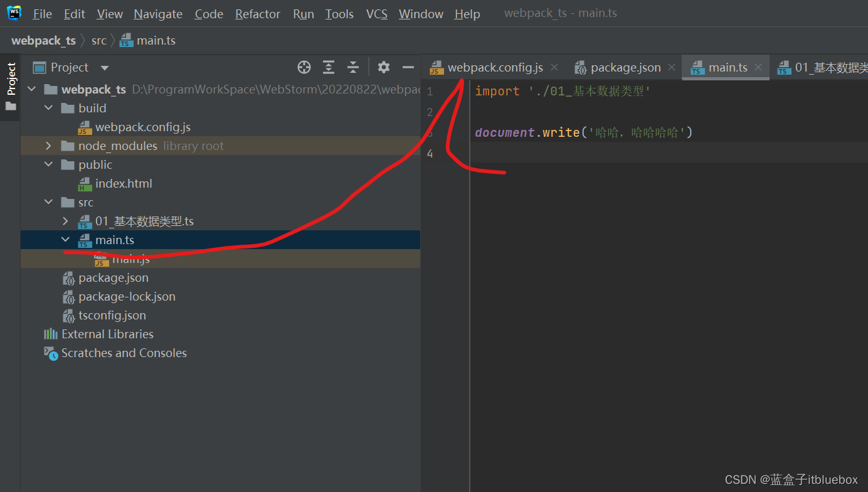Select webpack_ts root in project tree
This screenshot has height=492, width=868.
pos(220,89)
